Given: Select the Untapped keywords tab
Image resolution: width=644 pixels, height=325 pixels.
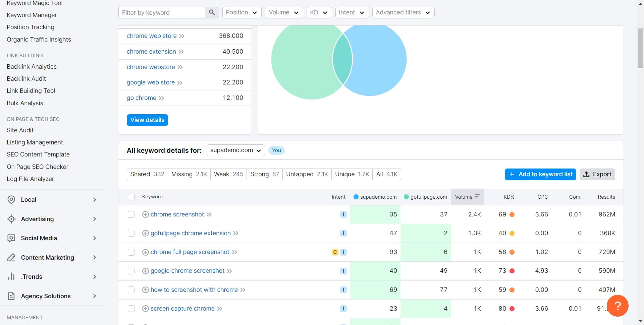Looking at the screenshot, I should 307,174.
